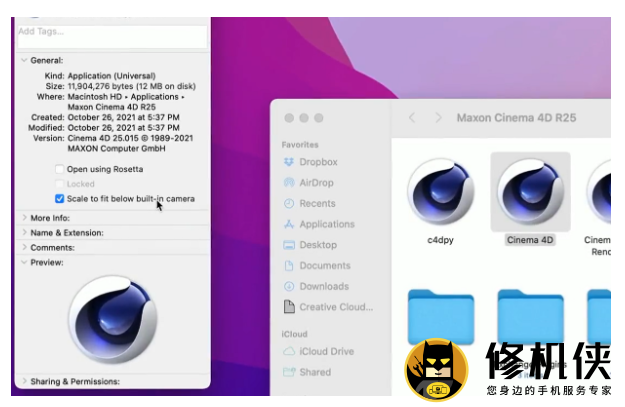The height and width of the screenshot is (407, 625).
Task: Select the first blue folder below c4dpy
Action: 440,317
